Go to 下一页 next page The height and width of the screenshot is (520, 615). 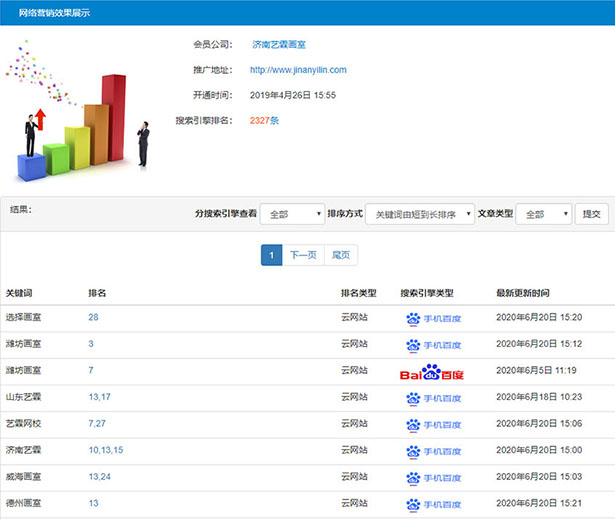(x=303, y=255)
